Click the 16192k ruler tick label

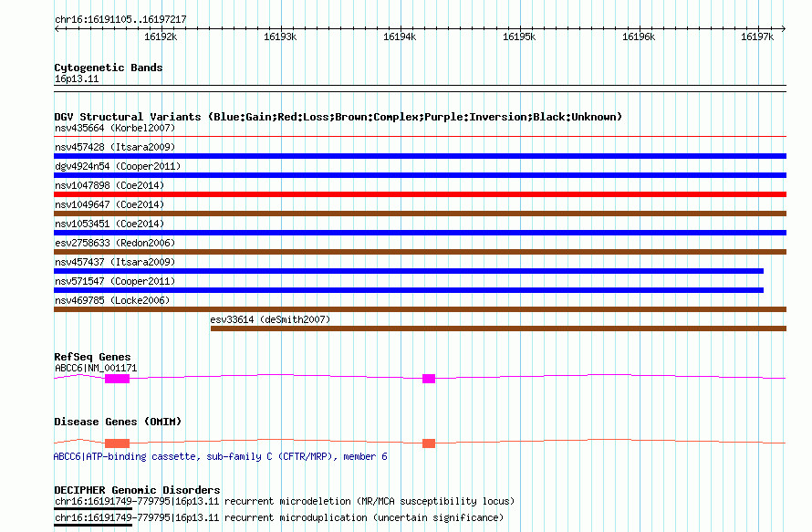tap(161, 37)
